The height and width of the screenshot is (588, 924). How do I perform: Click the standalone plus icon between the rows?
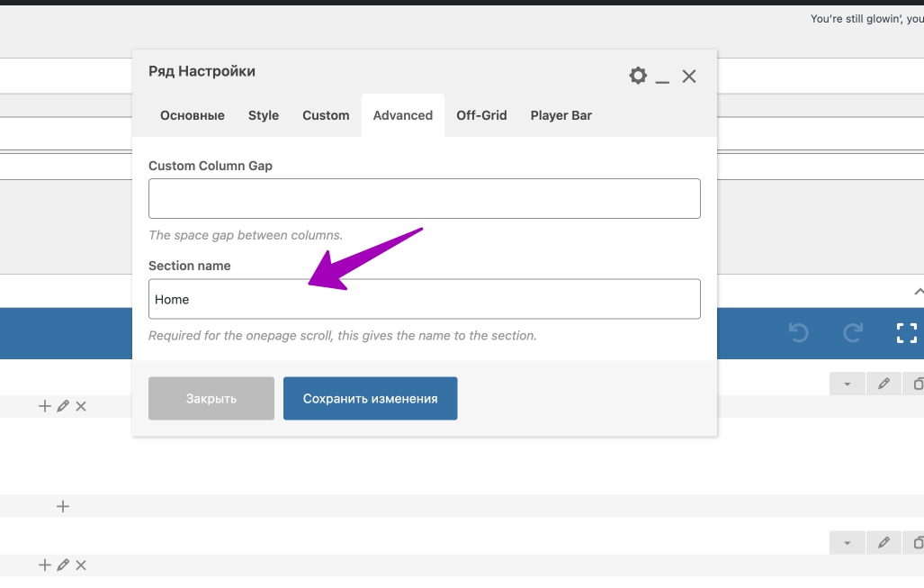click(63, 506)
